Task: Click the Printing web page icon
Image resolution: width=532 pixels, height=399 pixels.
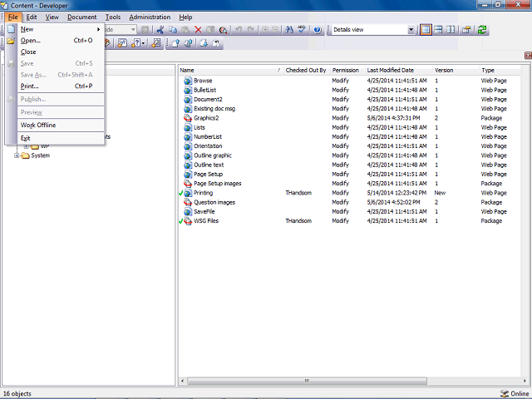Action: (188, 193)
